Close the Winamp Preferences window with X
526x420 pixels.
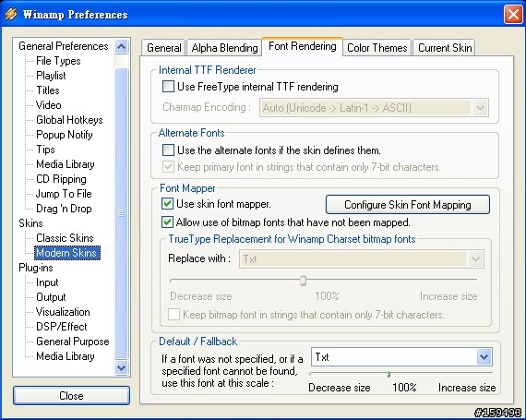[x=513, y=15]
